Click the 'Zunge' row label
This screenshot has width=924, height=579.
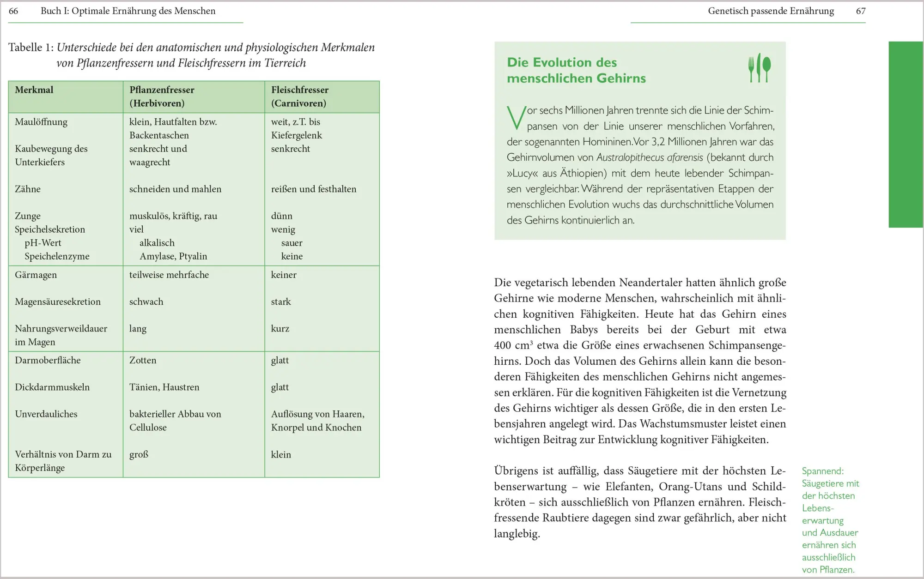[28, 216]
